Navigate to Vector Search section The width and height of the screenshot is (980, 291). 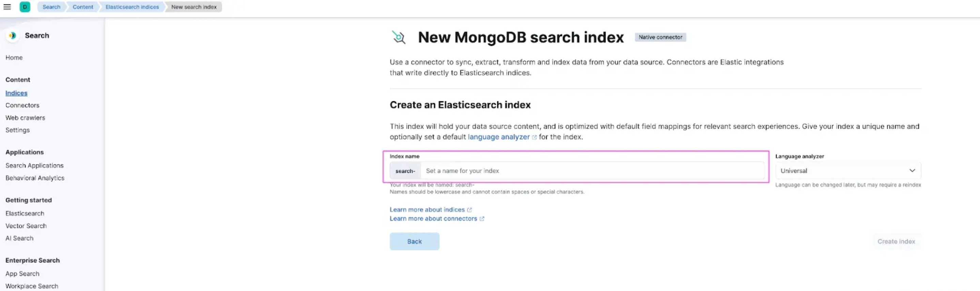point(26,225)
